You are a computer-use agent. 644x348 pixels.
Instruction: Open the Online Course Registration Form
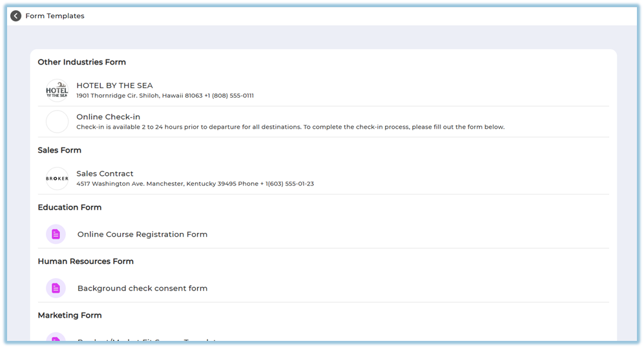142,234
